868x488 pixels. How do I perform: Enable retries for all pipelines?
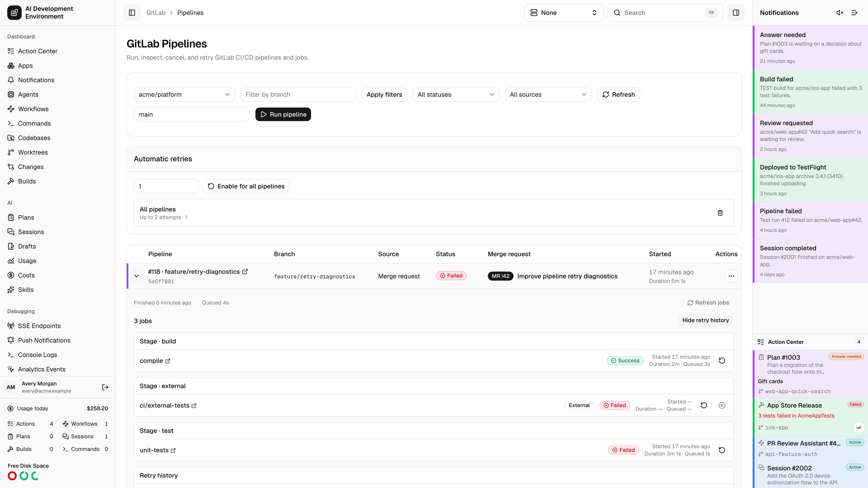click(x=246, y=186)
